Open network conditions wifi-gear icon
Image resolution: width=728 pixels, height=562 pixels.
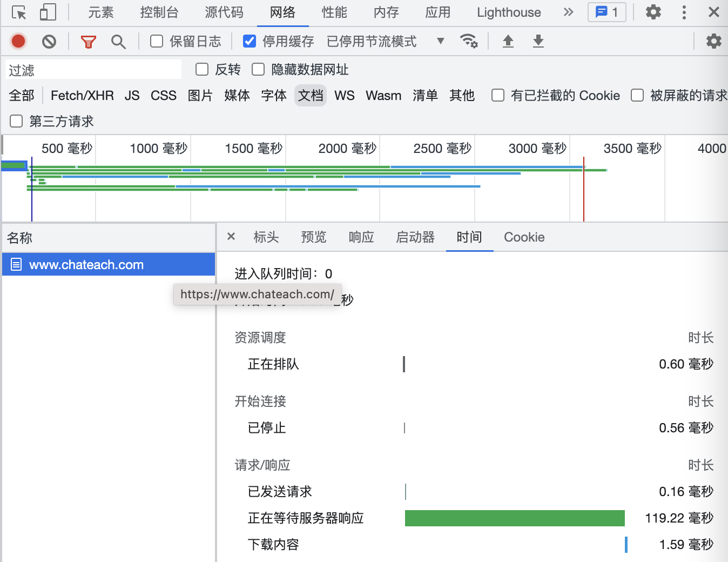click(x=468, y=41)
